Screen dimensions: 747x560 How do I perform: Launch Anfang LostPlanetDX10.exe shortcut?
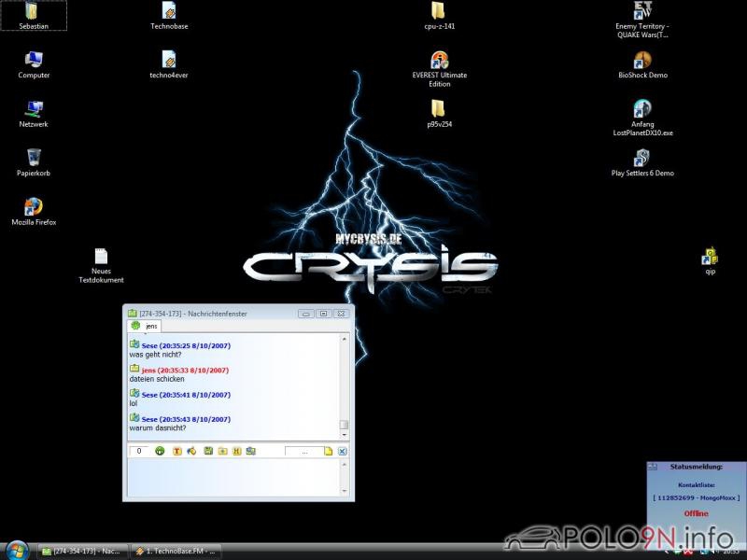click(642, 119)
